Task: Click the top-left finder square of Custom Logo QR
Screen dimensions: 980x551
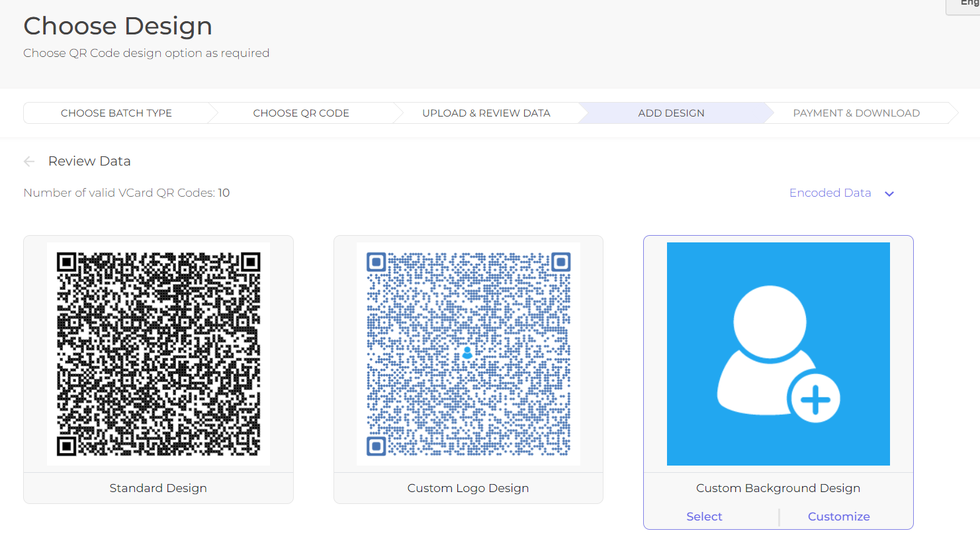Action: [x=375, y=262]
